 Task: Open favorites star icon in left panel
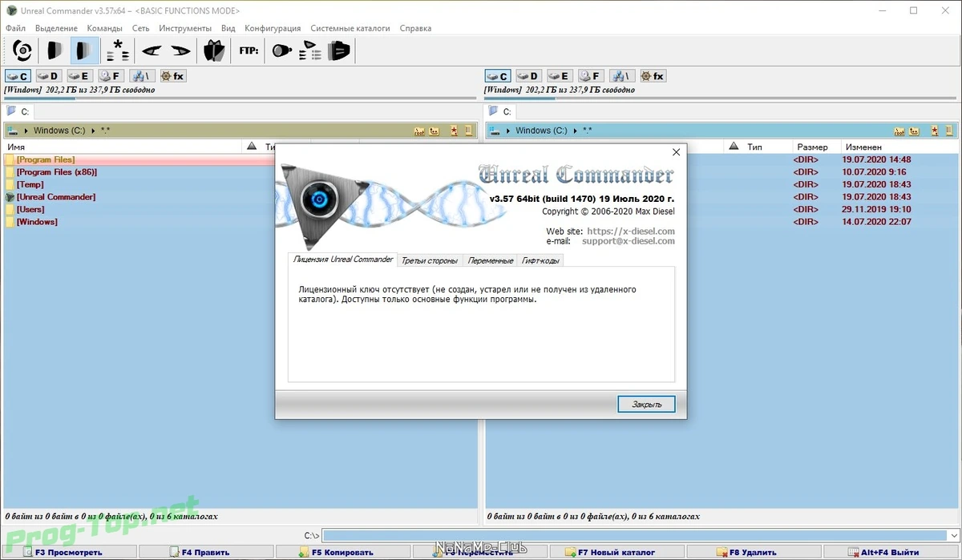coord(454,131)
